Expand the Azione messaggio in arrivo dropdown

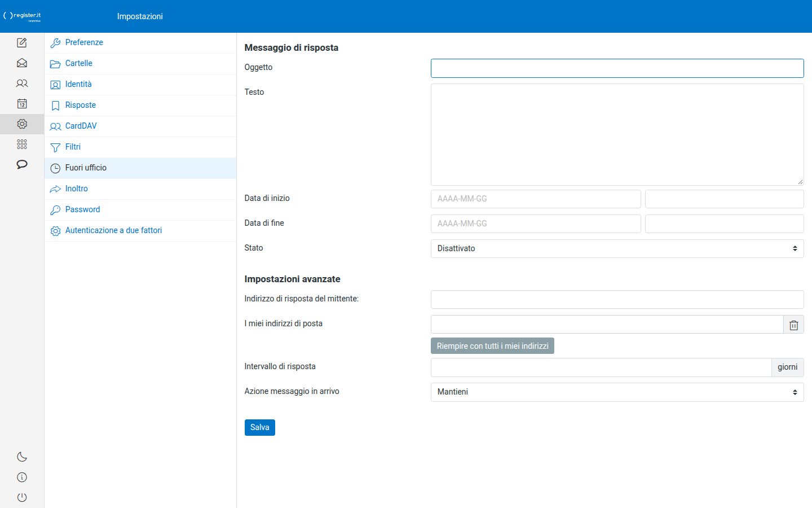point(617,392)
